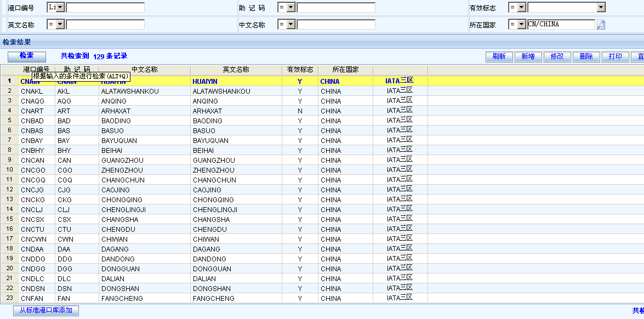The image size is (644, 319).
Task: Click the country lookup magnifier icon
Action: click(x=601, y=25)
